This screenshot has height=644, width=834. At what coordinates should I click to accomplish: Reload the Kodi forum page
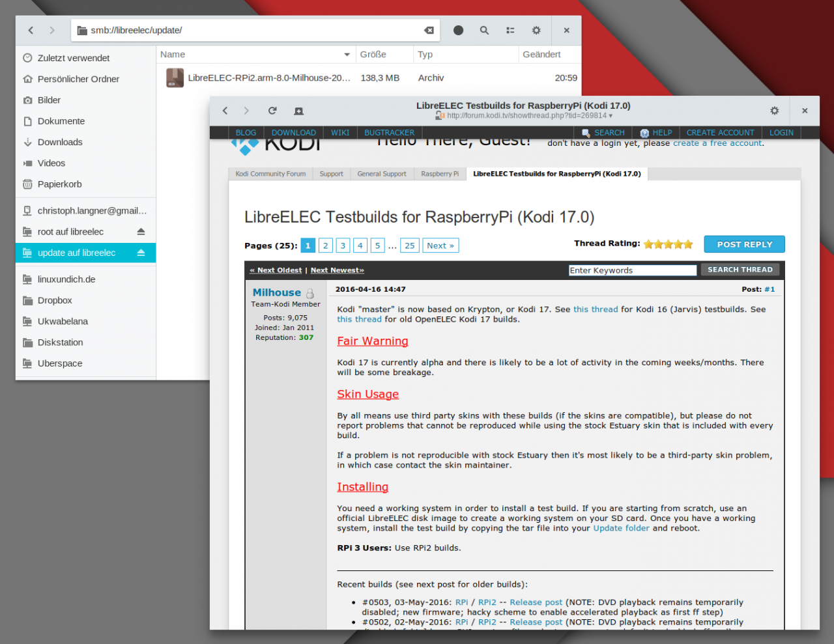(x=272, y=111)
